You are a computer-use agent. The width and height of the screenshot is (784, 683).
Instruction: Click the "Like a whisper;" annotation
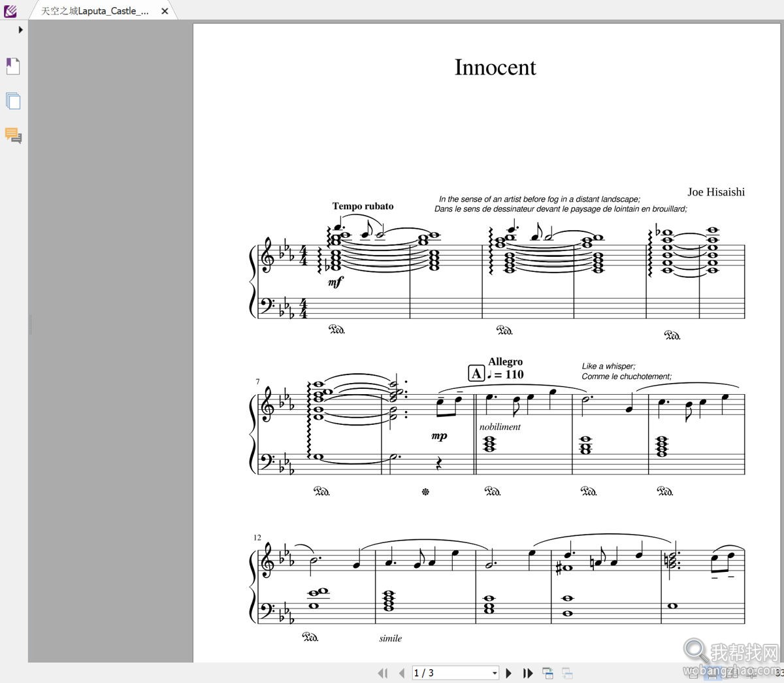(608, 366)
